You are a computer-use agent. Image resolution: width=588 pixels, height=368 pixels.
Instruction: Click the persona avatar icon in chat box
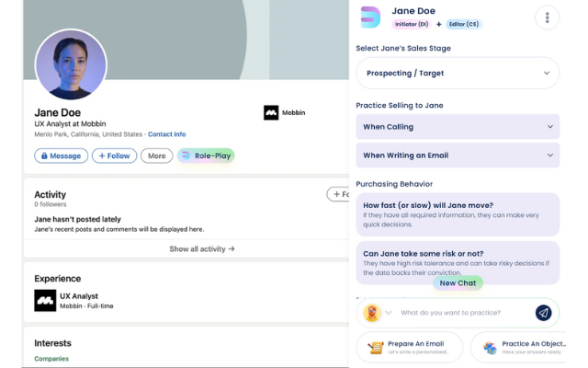[372, 313]
